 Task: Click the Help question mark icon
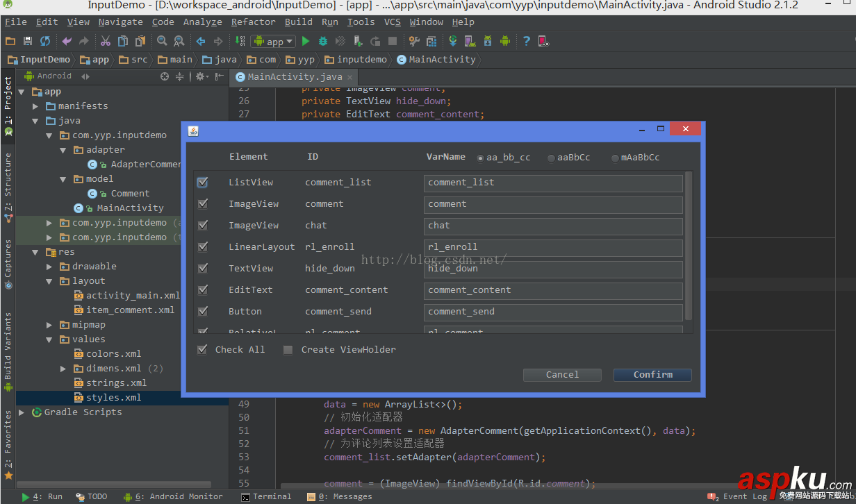[x=526, y=42]
